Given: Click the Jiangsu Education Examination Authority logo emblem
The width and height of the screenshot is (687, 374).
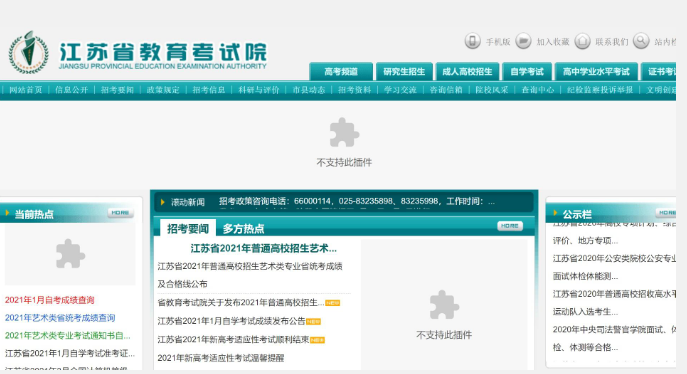Looking at the screenshot, I should tap(29, 53).
